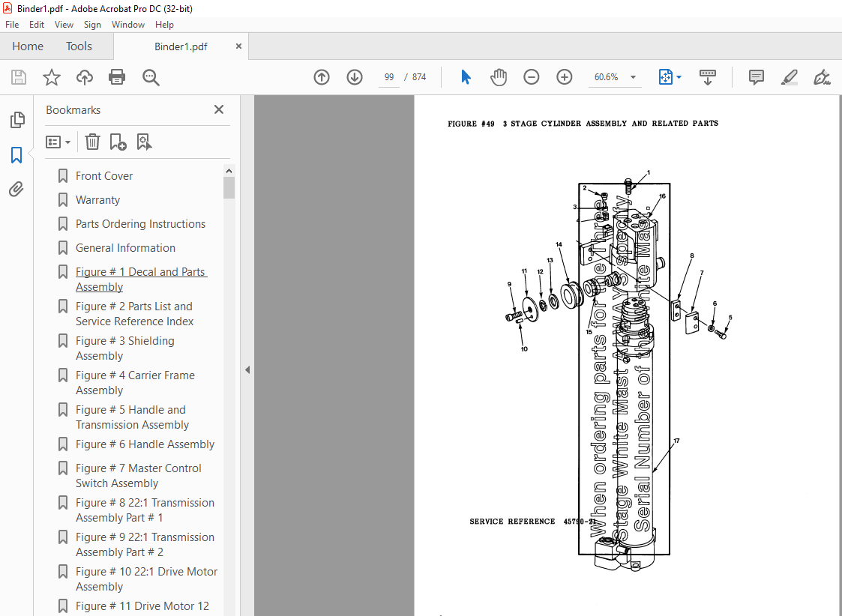Collapse the navigation pane with arrow
This screenshot has height=616, width=842.
click(x=247, y=369)
